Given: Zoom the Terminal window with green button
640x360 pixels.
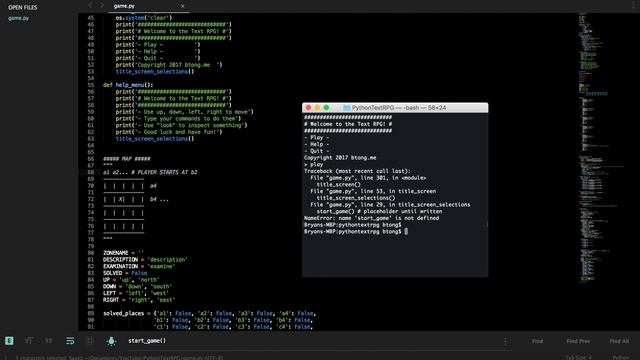Looking at the screenshot, I should tap(326, 108).
